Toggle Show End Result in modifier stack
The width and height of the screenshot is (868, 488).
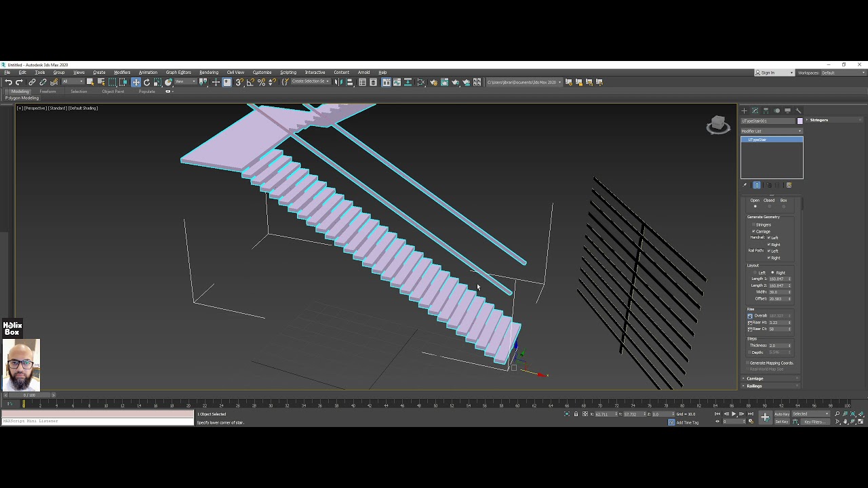(757, 185)
